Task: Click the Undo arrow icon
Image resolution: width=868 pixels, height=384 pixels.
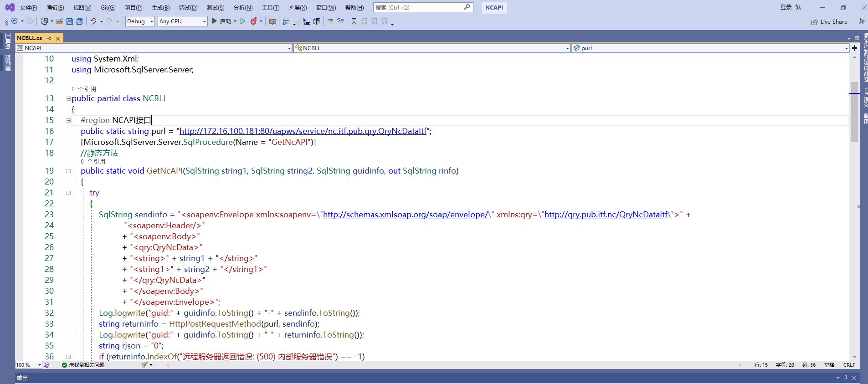Action: tap(93, 21)
